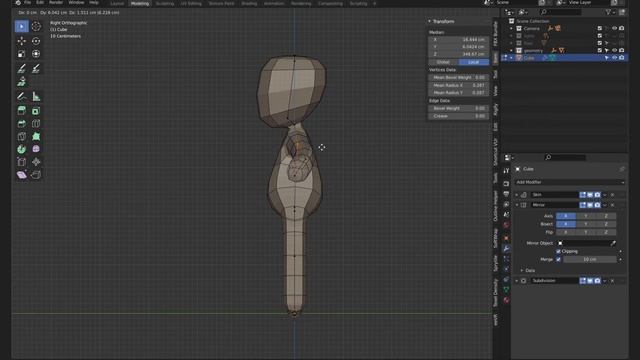
Task: Add a new workspace with plus
Action: pyautogui.click(x=374, y=3)
